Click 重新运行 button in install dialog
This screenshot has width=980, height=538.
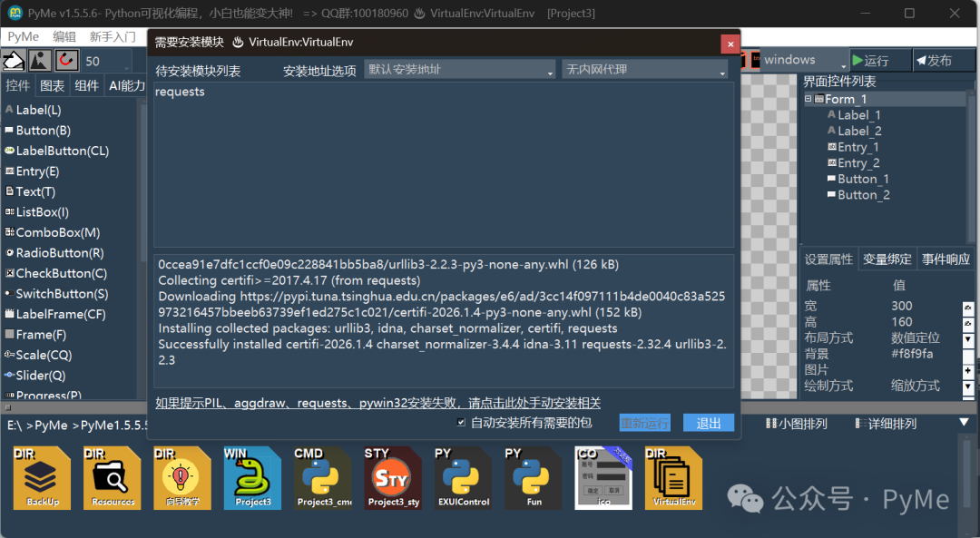(644, 423)
